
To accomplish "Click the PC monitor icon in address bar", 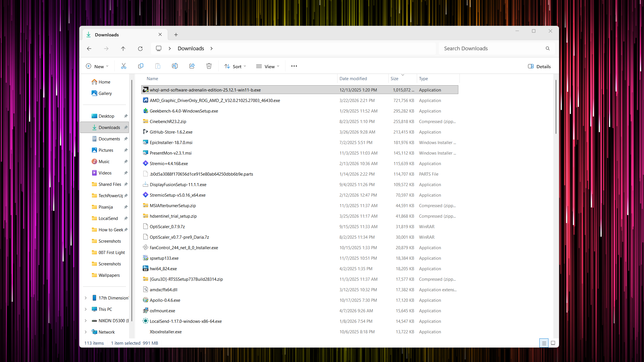I will click(x=159, y=49).
